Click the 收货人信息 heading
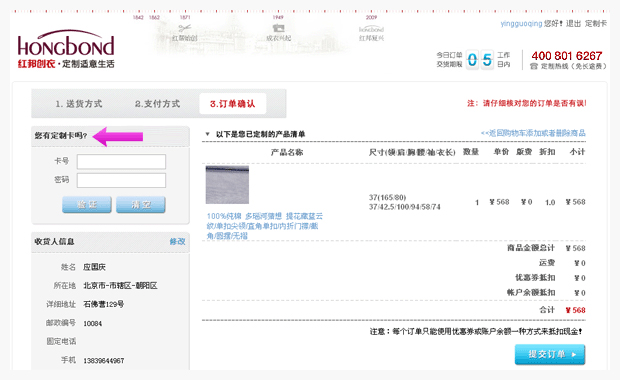620x380 pixels. pyautogui.click(x=54, y=242)
